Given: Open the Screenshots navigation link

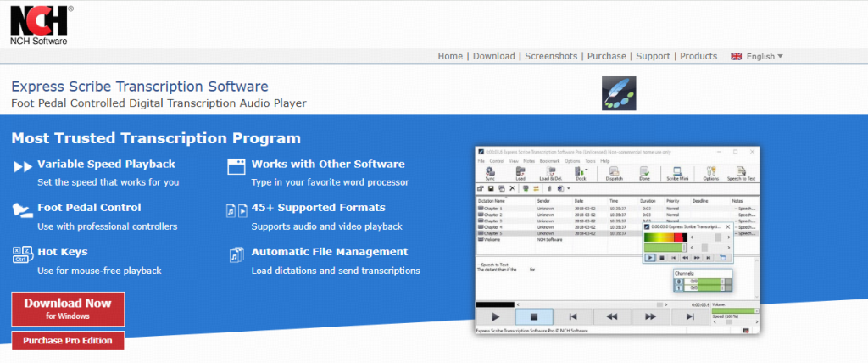Looking at the screenshot, I should tap(551, 56).
